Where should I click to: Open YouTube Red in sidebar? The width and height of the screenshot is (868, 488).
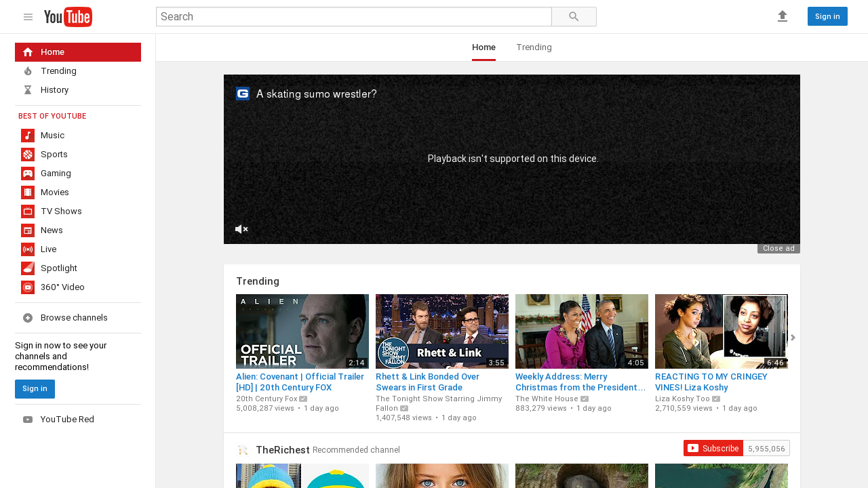[x=78, y=420]
